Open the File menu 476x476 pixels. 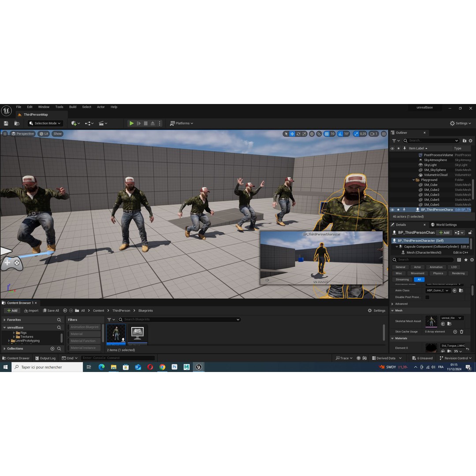[19, 107]
